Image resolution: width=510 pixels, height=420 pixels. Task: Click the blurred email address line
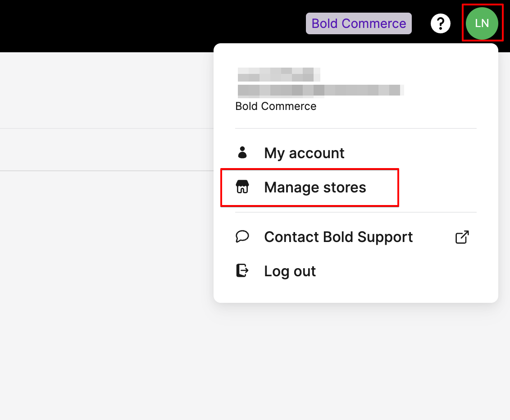[x=319, y=90]
